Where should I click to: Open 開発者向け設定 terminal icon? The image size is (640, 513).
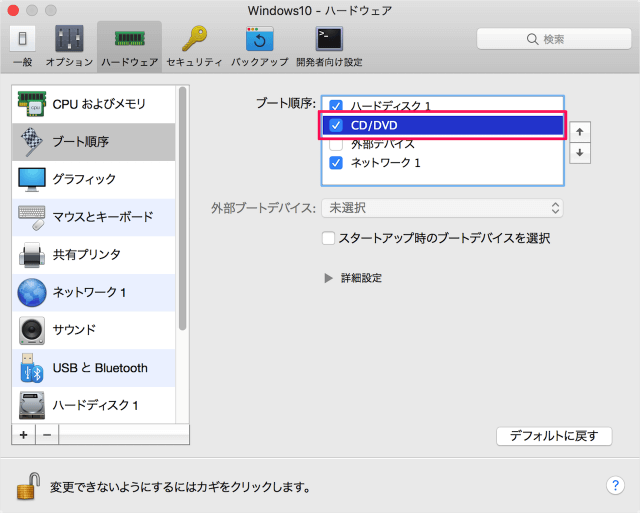[329, 46]
